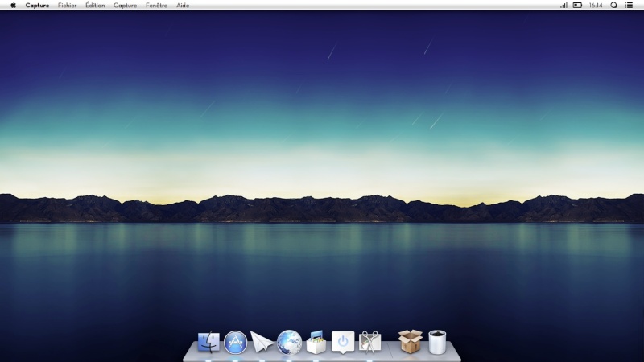The width and height of the screenshot is (644, 362).
Task: Open the Trash in the dock
Action: coord(437,342)
